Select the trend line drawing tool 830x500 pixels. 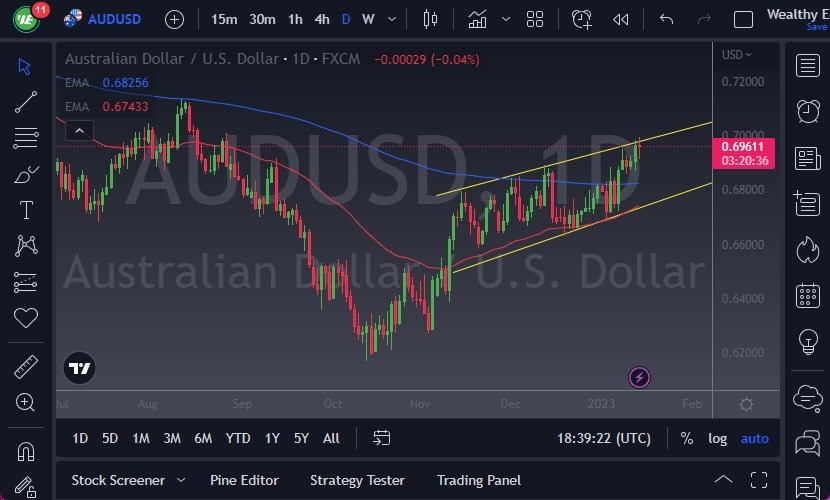(25, 102)
